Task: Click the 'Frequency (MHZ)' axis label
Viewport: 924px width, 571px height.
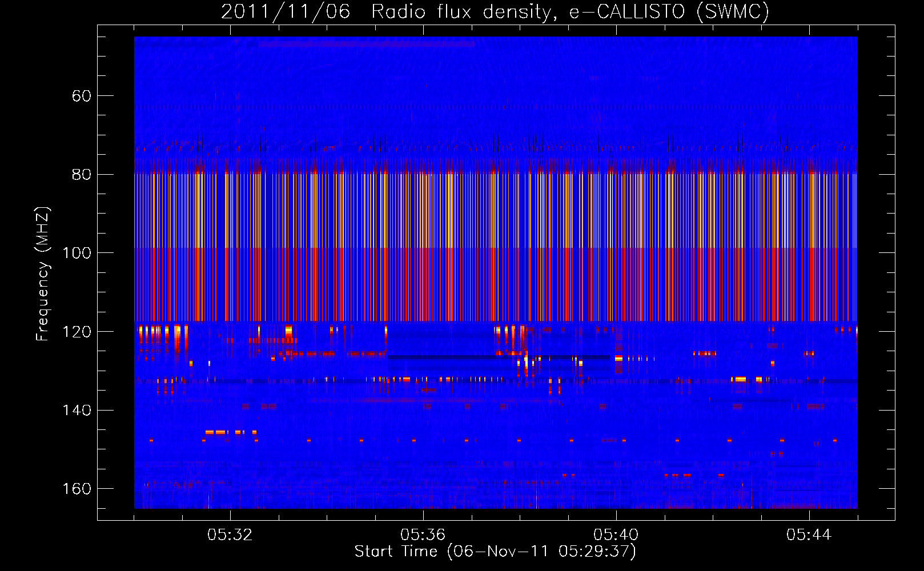Action: tap(43, 274)
